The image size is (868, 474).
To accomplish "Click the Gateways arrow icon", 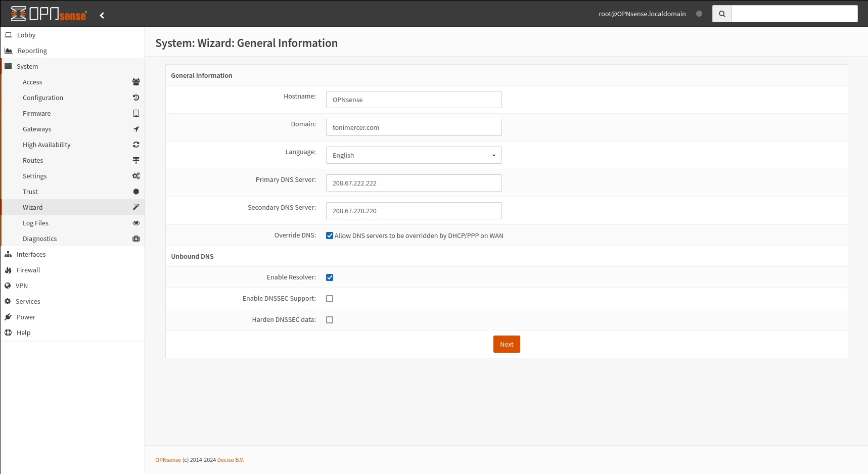I will [136, 129].
